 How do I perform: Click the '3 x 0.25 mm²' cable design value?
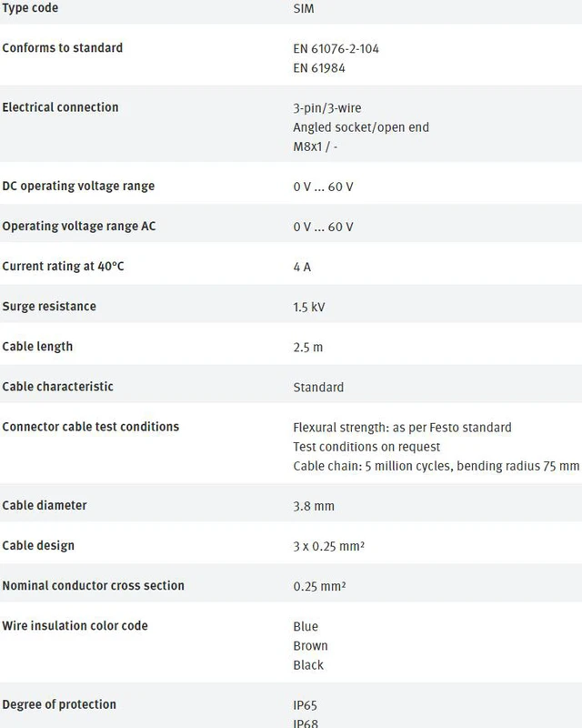tap(328, 546)
